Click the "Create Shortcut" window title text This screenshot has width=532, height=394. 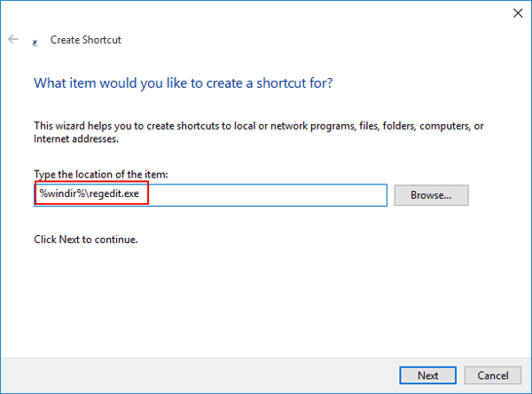coord(86,40)
